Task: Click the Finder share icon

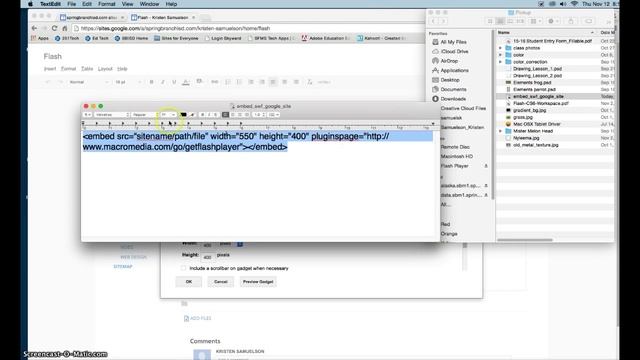Action: tap(571, 21)
